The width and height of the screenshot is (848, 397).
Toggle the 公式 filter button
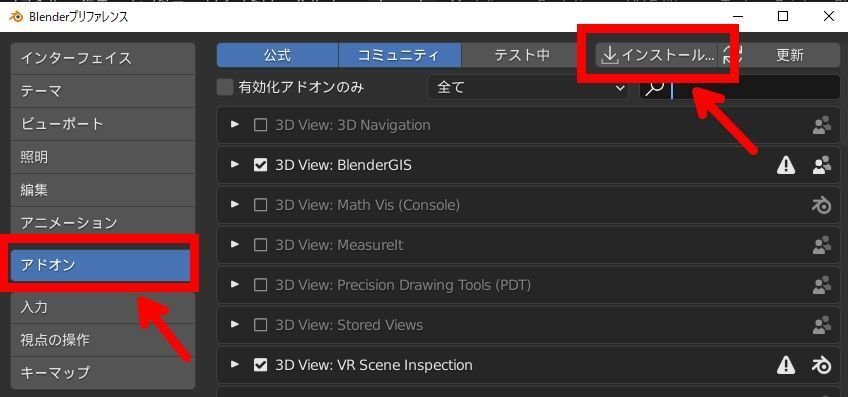277,55
